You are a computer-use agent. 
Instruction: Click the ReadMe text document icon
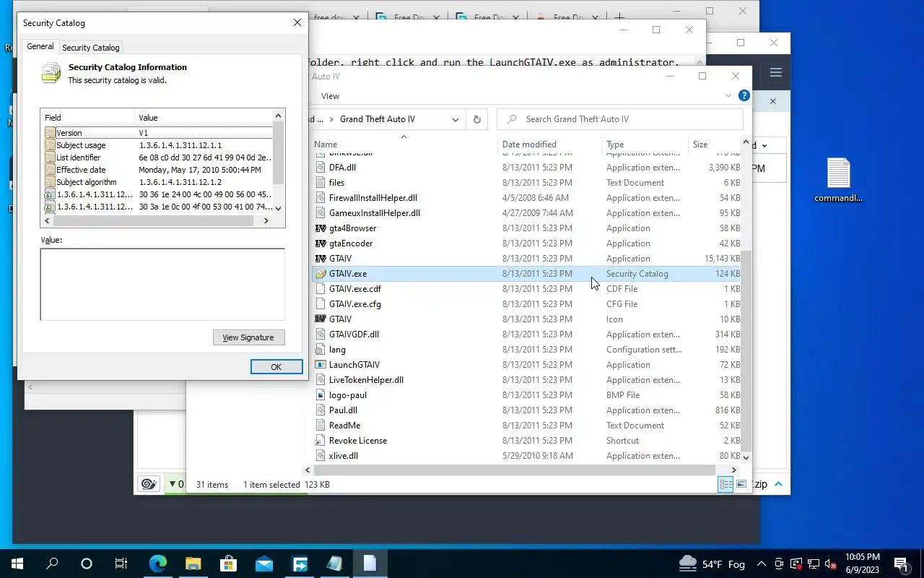(x=321, y=426)
